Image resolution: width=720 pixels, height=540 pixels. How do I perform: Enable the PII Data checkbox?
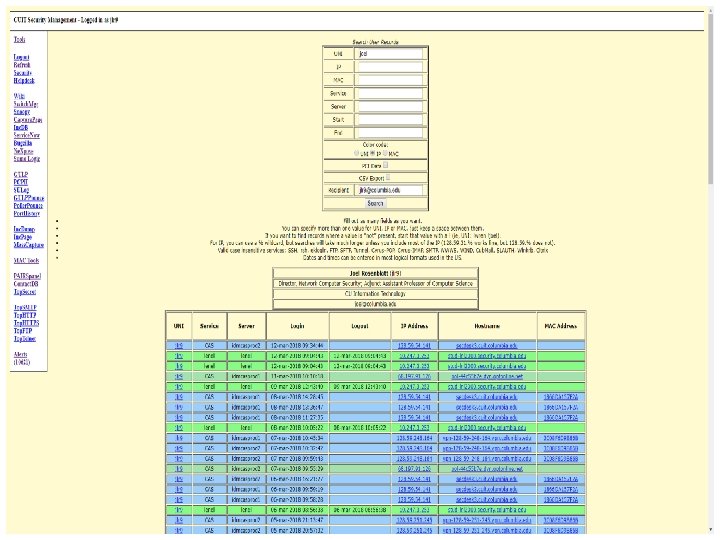385,165
